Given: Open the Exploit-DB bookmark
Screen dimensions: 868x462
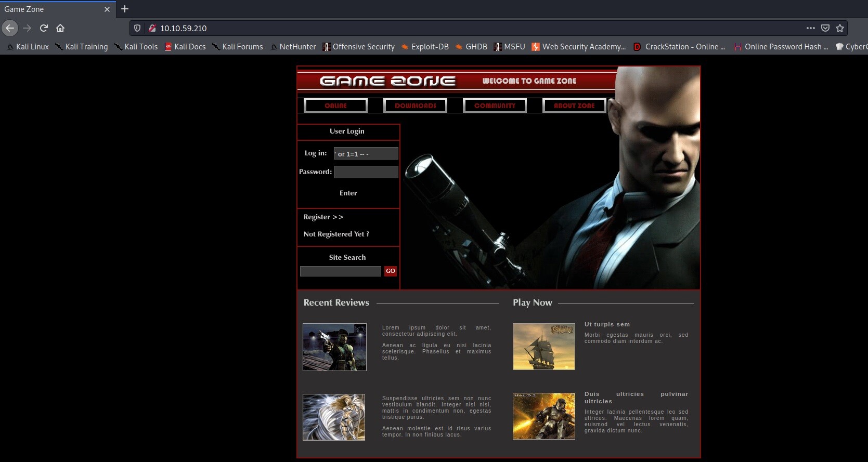Looking at the screenshot, I should coord(424,47).
